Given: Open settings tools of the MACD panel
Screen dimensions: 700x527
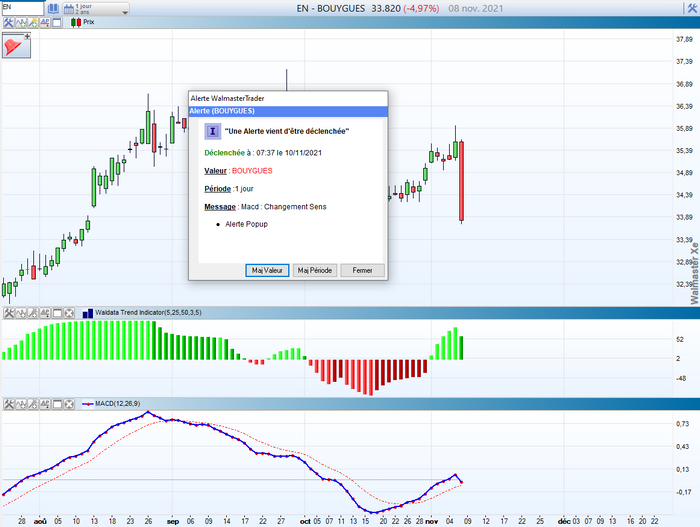Looking at the screenshot, I should click(9, 404).
